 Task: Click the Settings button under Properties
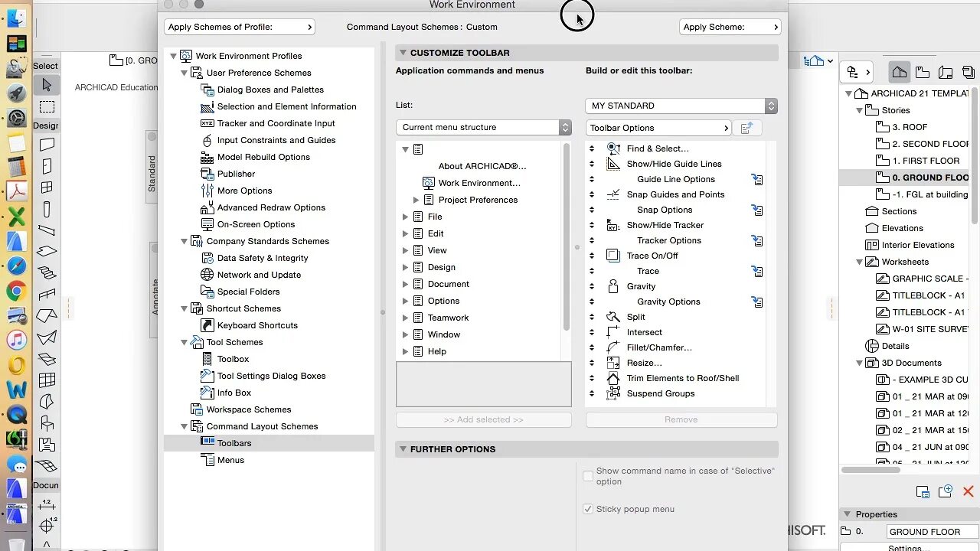909,547
